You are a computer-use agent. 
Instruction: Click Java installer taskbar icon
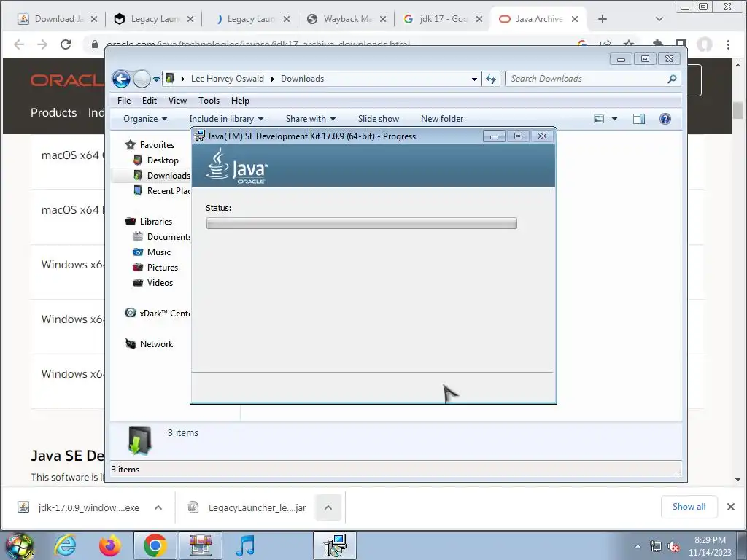coord(336,545)
